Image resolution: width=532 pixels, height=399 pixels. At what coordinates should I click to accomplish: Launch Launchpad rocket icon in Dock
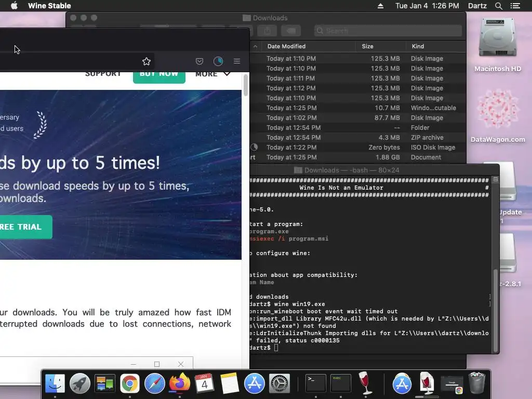click(x=79, y=383)
